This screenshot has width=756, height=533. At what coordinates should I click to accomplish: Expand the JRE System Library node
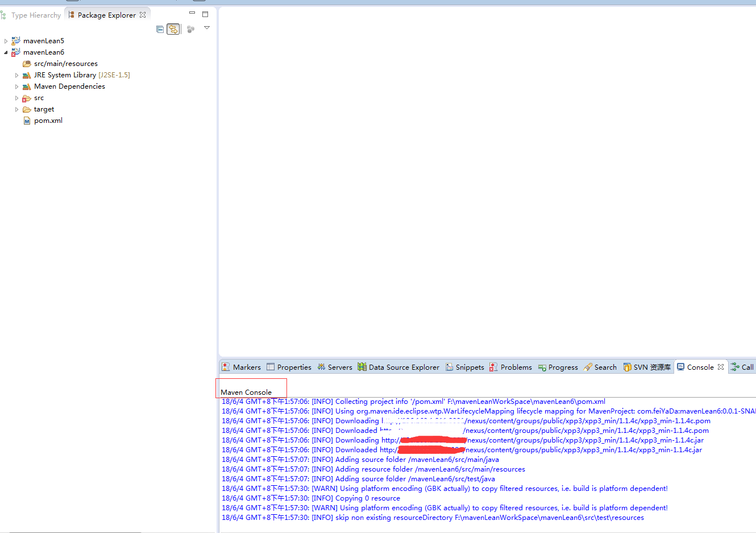coord(16,75)
